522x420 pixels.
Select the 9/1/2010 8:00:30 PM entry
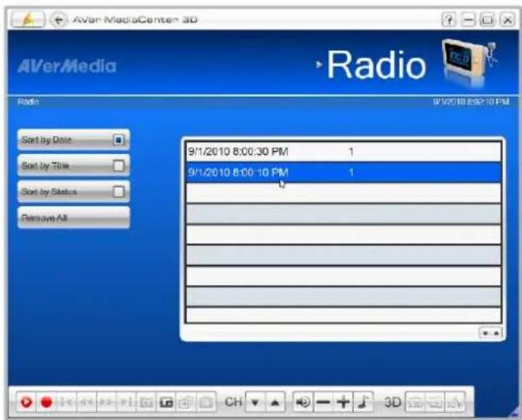343,152
